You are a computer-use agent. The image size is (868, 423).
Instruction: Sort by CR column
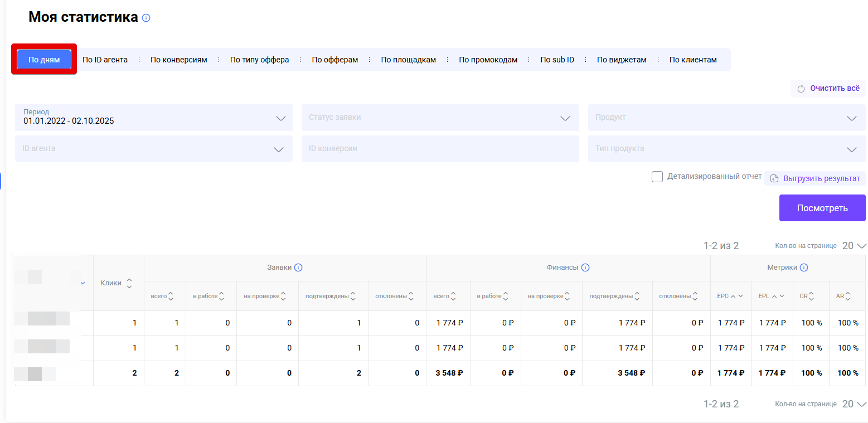pyautogui.click(x=811, y=296)
